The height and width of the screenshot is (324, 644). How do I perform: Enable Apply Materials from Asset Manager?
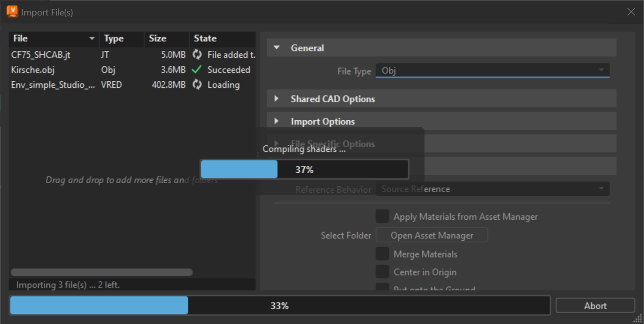pos(382,216)
